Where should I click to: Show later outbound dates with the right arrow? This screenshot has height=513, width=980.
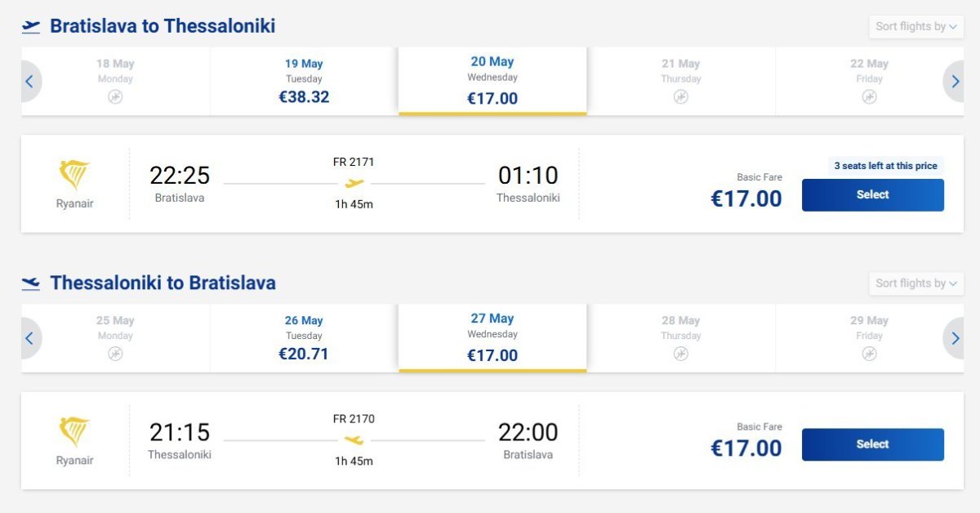coord(953,82)
